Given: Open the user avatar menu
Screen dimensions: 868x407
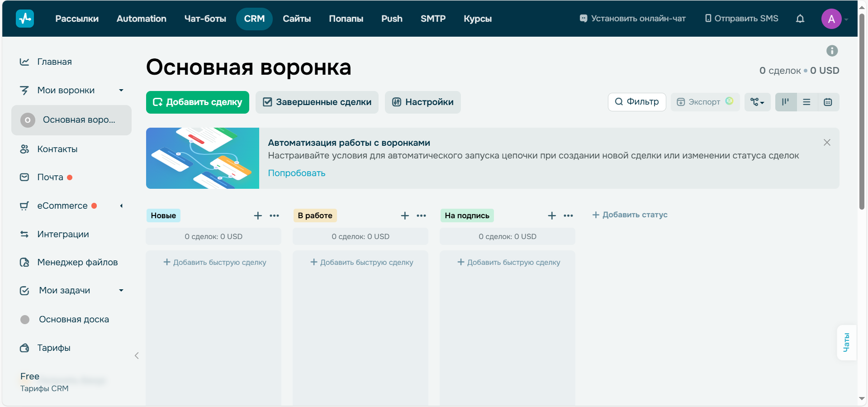Looking at the screenshot, I should coord(831,19).
